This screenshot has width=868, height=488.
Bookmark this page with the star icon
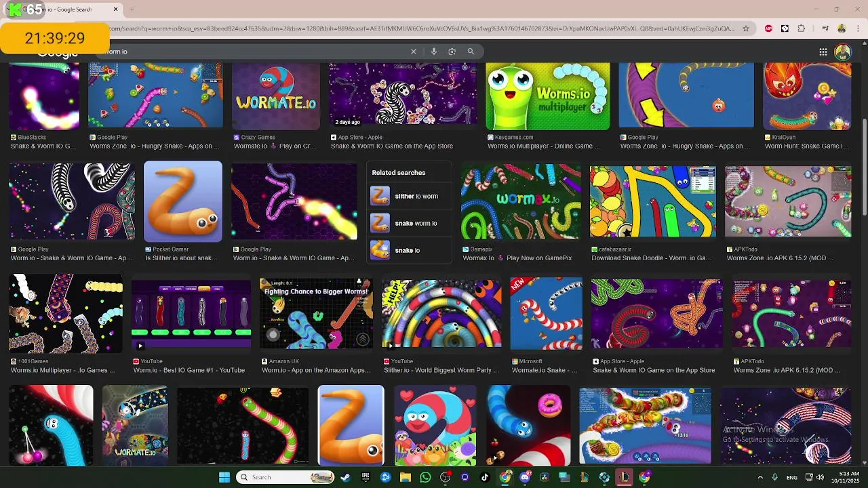click(x=746, y=28)
